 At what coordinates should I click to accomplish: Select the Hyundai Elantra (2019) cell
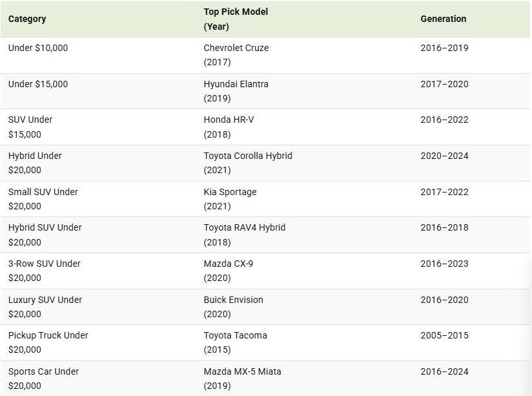(x=236, y=91)
